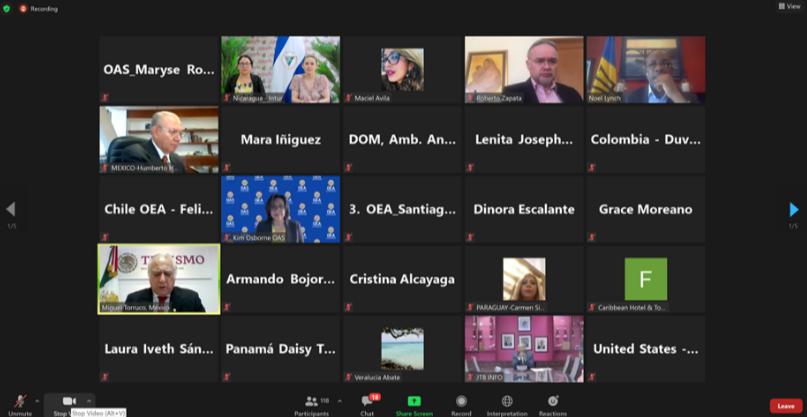
Task: Select the Armando Bojor participant tile
Action: pos(280,279)
